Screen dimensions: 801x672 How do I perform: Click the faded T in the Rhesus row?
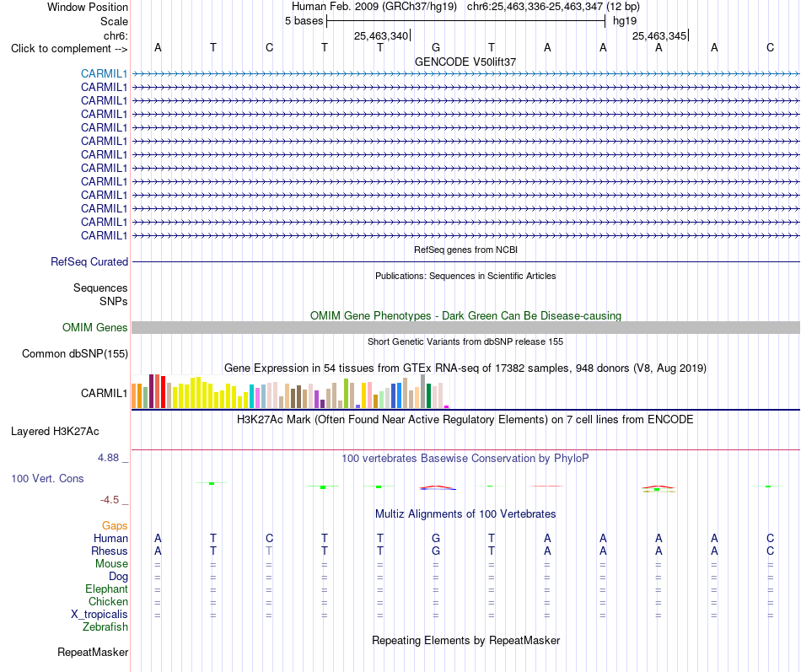269,551
